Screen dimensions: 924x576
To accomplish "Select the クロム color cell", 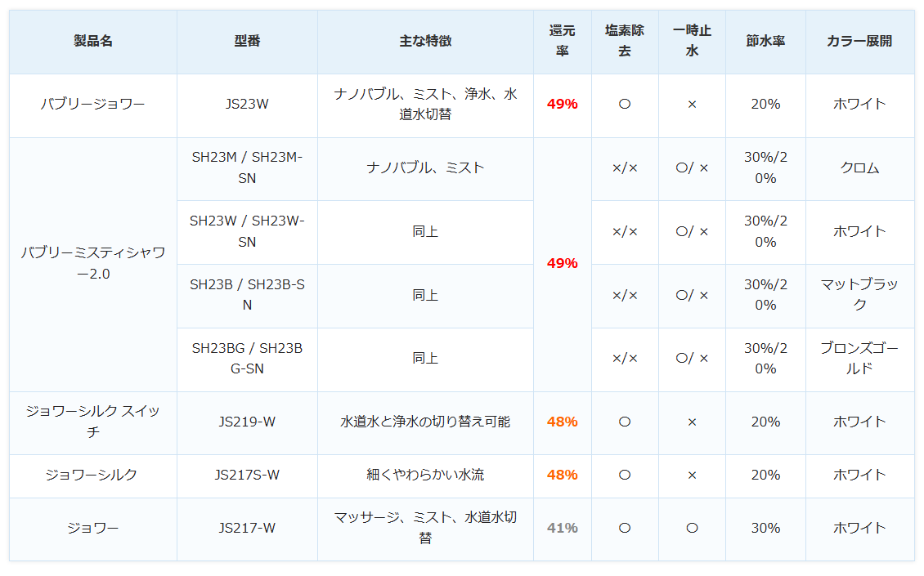I will click(x=859, y=168).
